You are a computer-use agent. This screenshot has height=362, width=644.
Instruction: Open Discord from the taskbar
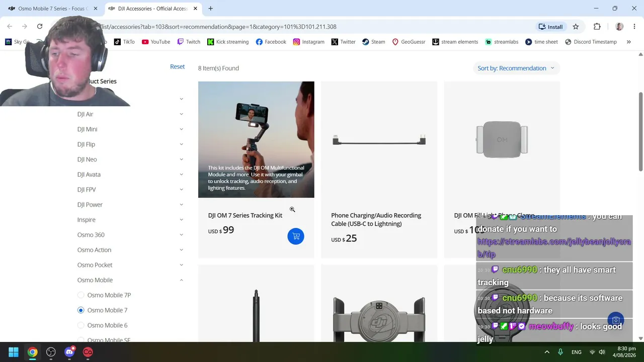tap(69, 352)
